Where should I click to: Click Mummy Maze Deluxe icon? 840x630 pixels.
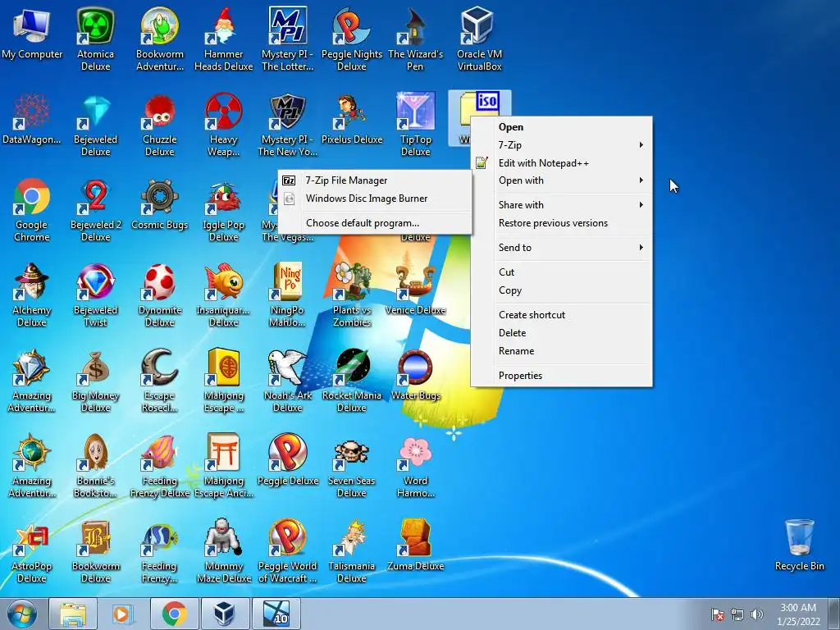(223, 550)
